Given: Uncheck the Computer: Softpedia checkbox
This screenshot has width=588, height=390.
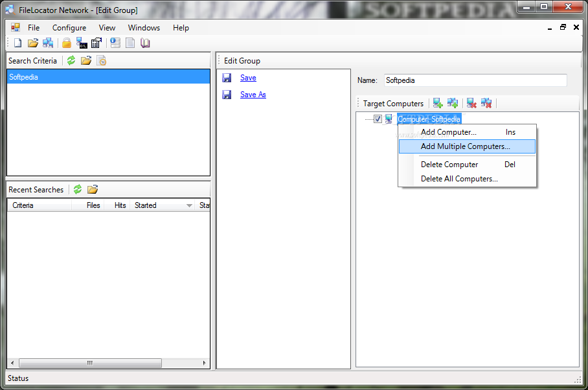Looking at the screenshot, I should (378, 119).
